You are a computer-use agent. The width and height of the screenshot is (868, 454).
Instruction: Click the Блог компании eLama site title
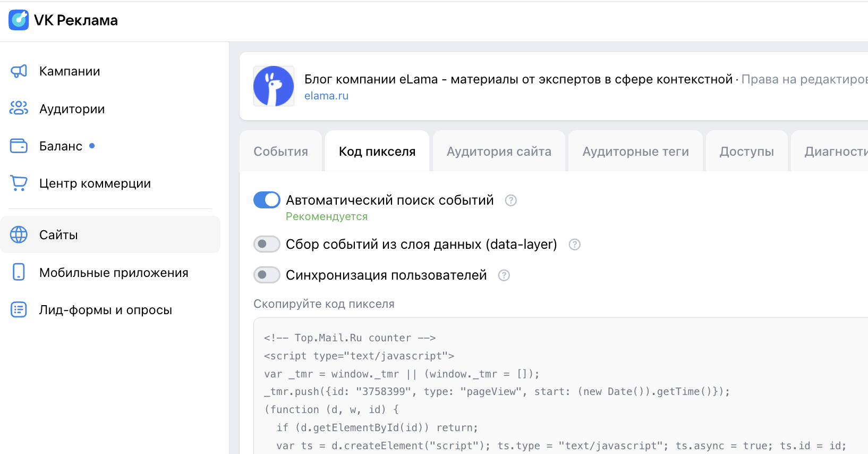pos(518,79)
